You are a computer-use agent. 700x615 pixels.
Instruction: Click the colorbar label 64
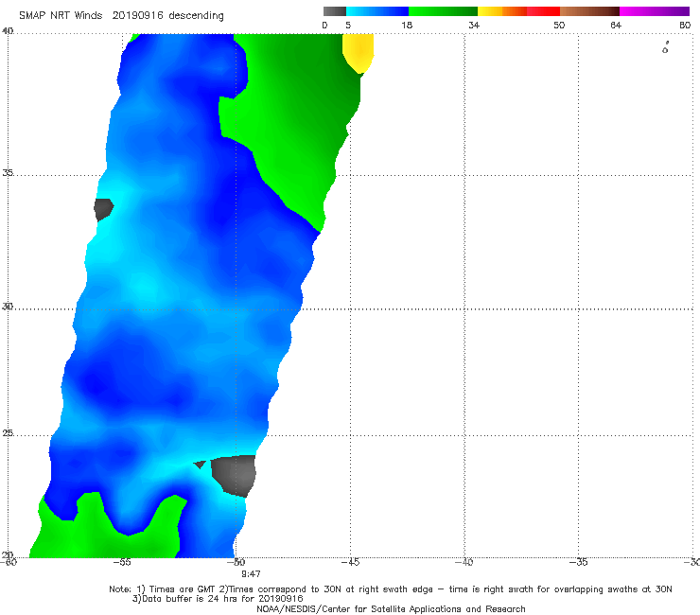(616, 25)
